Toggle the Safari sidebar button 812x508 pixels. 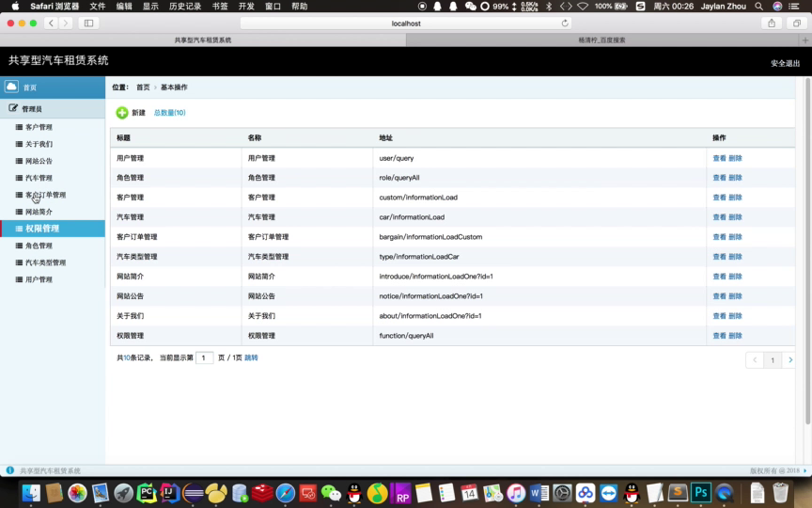[x=88, y=23]
